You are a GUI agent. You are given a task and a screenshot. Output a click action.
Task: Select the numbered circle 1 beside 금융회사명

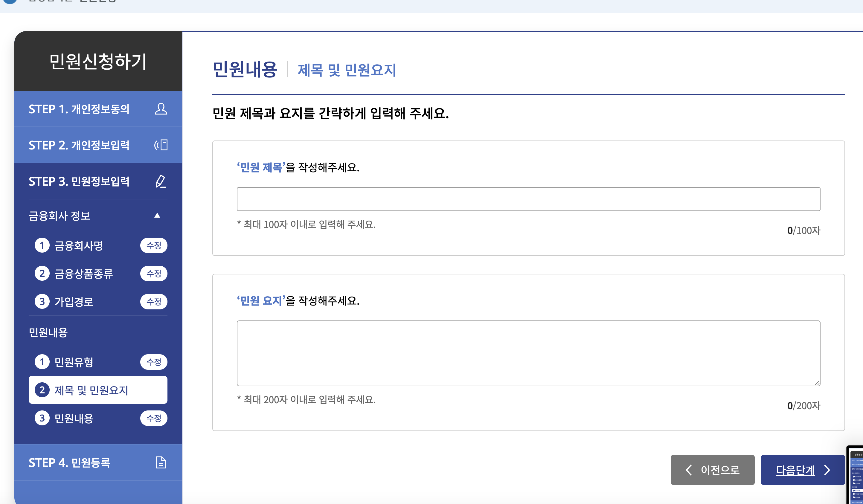pos(42,245)
